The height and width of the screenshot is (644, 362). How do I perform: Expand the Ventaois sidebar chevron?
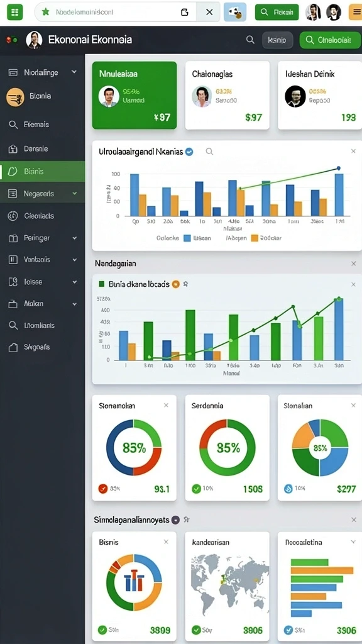point(75,260)
